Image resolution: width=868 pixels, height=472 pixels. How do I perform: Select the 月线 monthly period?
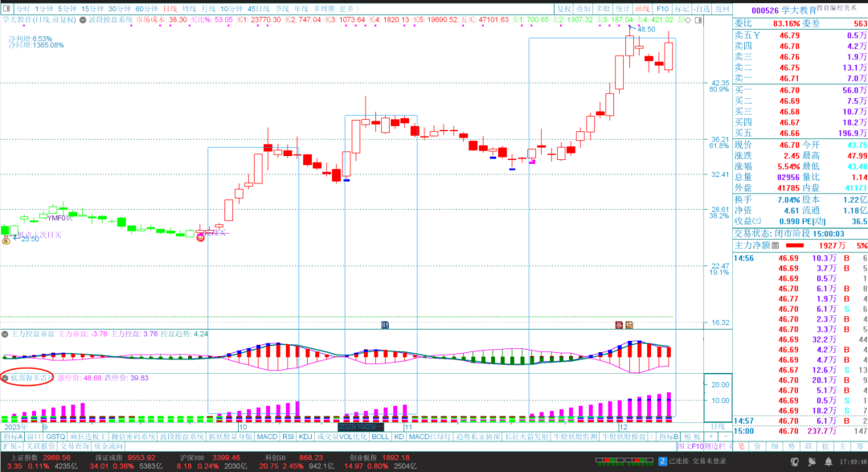click(209, 9)
